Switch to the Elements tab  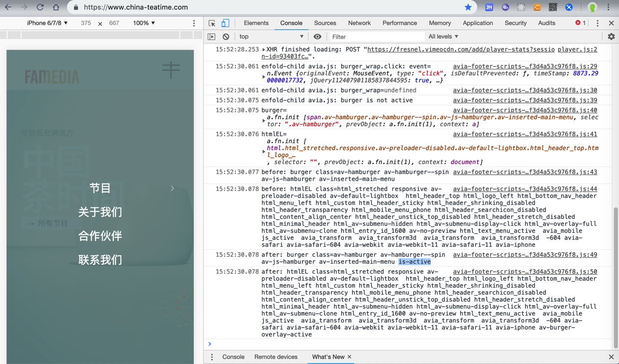[256, 23]
